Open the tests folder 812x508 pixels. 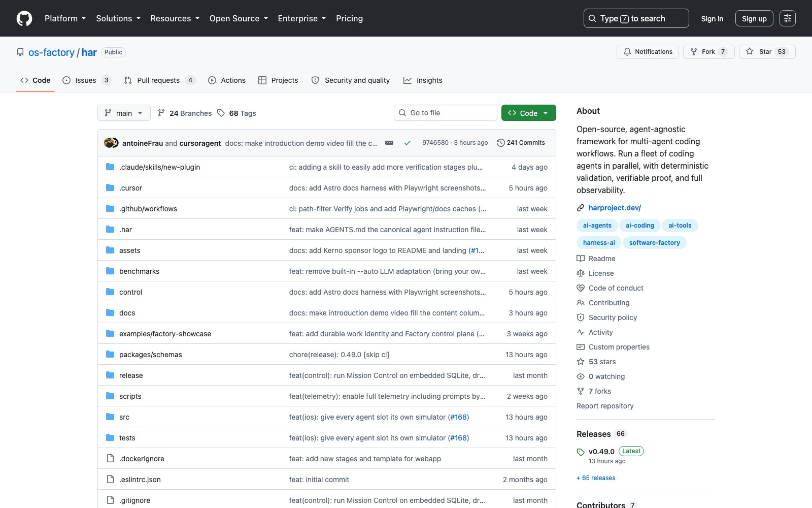click(x=127, y=438)
